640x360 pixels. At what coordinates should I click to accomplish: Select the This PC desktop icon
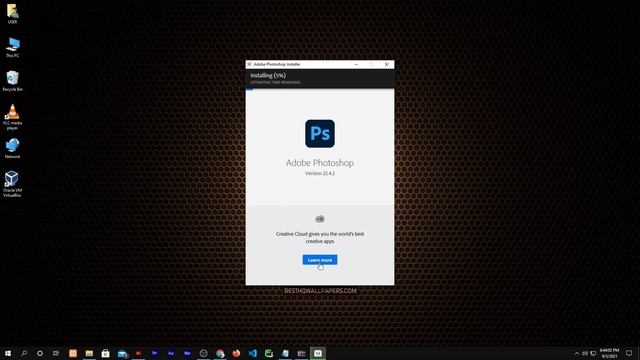pos(12,47)
